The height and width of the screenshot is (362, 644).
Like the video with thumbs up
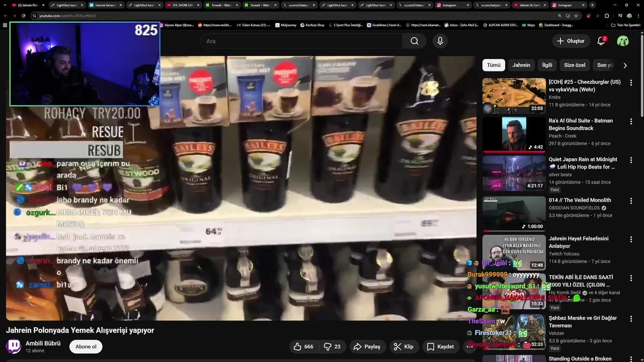304,347
